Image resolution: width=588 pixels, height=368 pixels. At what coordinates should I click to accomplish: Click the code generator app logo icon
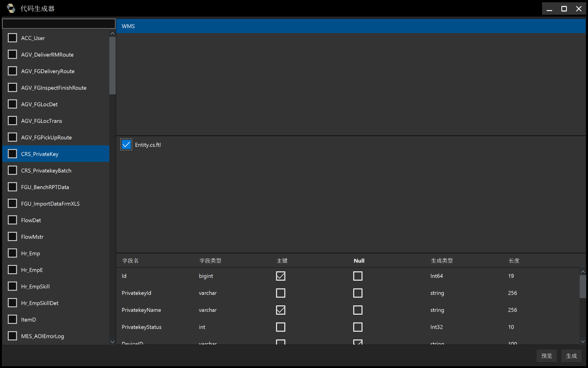click(x=11, y=8)
